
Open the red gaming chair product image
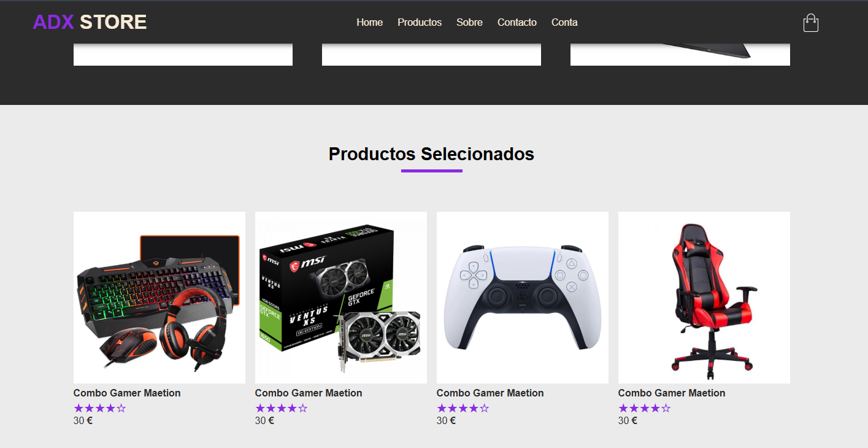click(704, 298)
